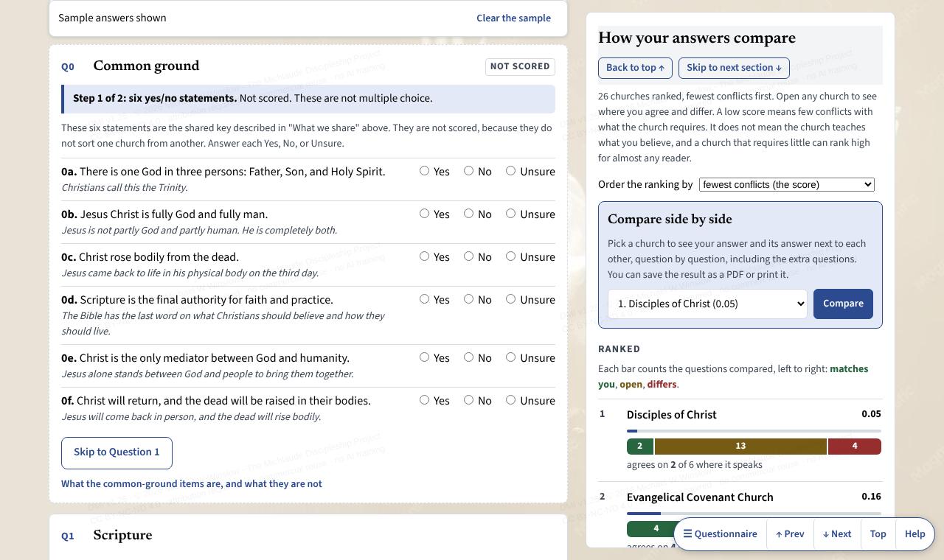Image resolution: width=944 pixels, height=560 pixels.
Task: Click Clear the sample link
Action: (513, 18)
